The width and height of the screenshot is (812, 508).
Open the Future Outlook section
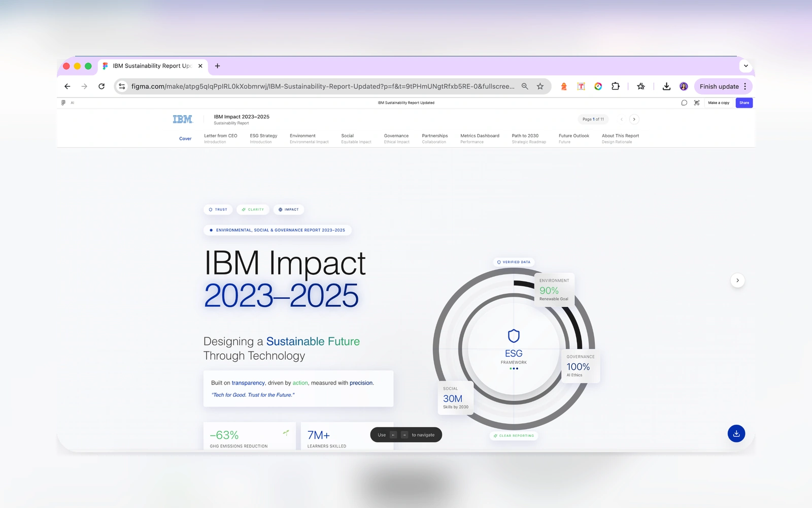[574, 139]
